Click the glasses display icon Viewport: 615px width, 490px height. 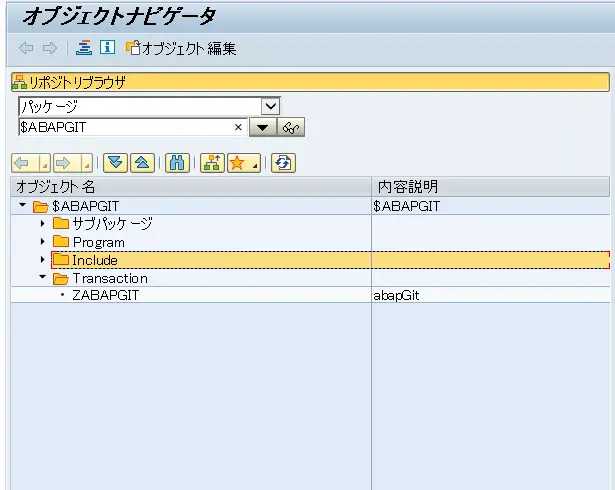[291, 128]
